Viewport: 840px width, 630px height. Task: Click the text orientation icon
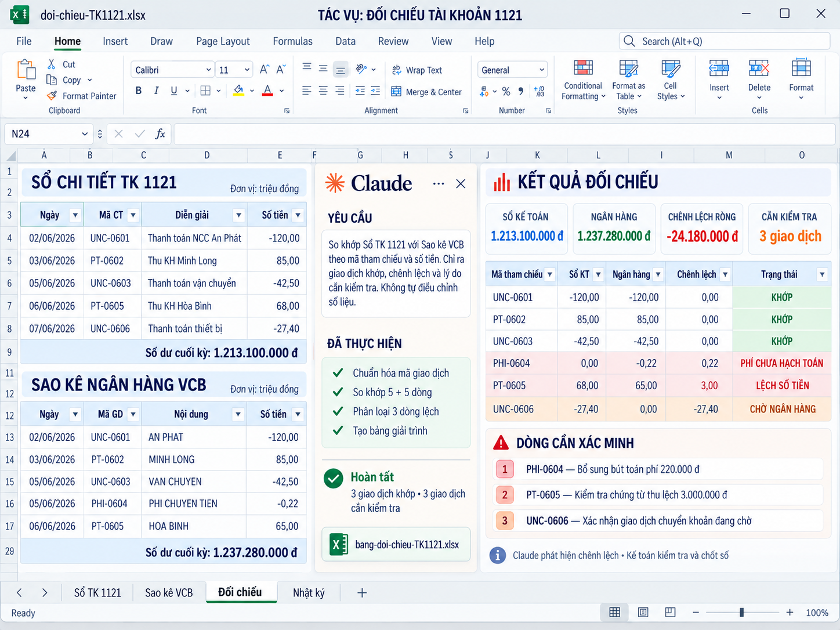(x=361, y=69)
